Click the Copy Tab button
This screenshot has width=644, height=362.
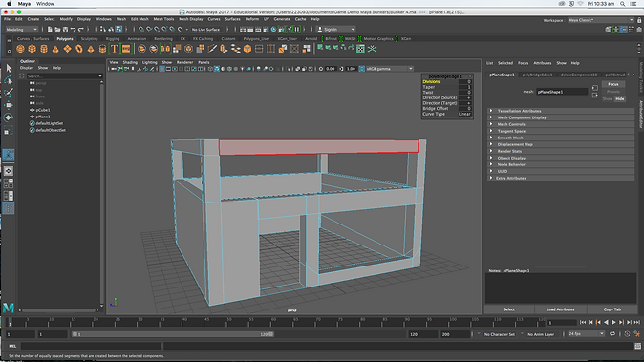pos(612,309)
